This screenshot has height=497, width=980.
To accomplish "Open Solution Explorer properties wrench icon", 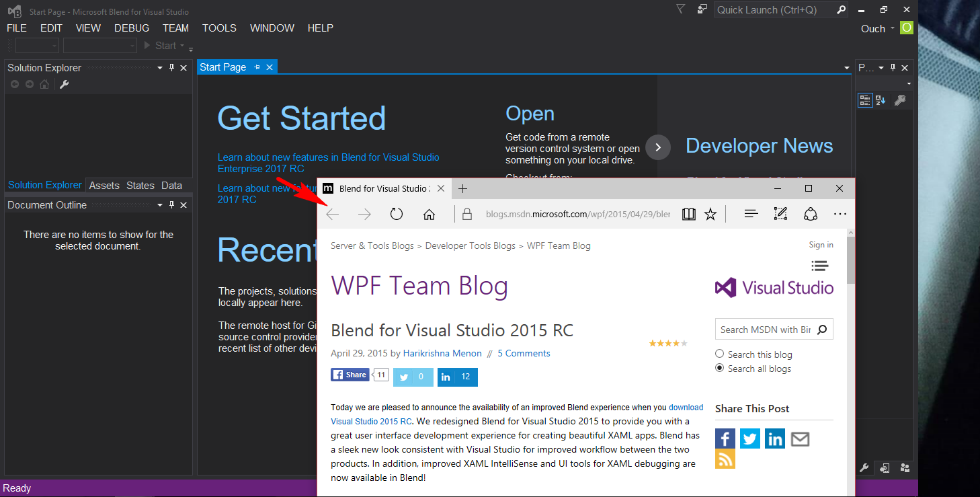I will 65,84.
